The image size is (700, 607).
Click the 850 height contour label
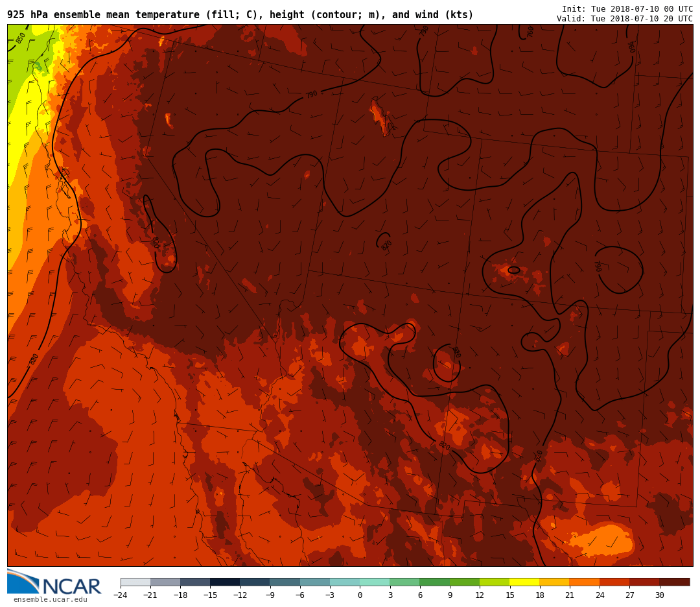tap(21, 38)
